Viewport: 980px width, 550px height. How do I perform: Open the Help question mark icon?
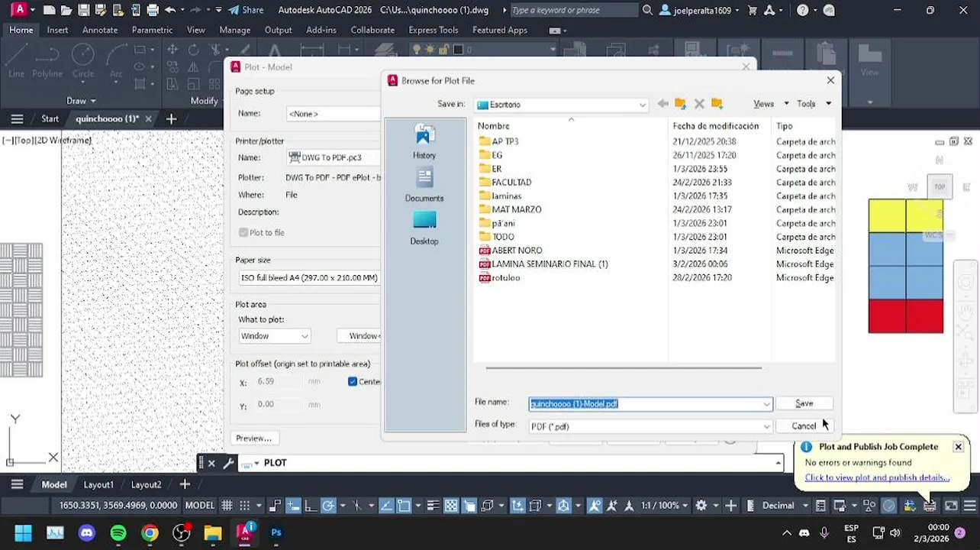[x=802, y=10]
